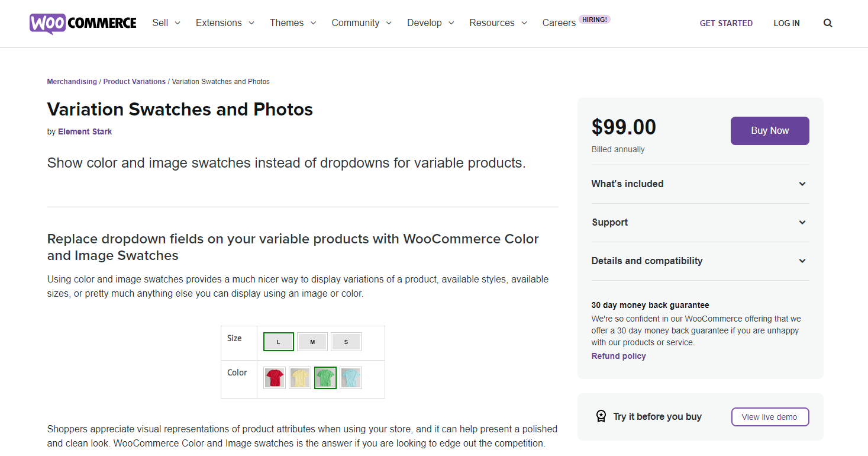This screenshot has width=868, height=456.
Task: Pick the light blue t-shirt swatch
Action: pyautogui.click(x=351, y=378)
